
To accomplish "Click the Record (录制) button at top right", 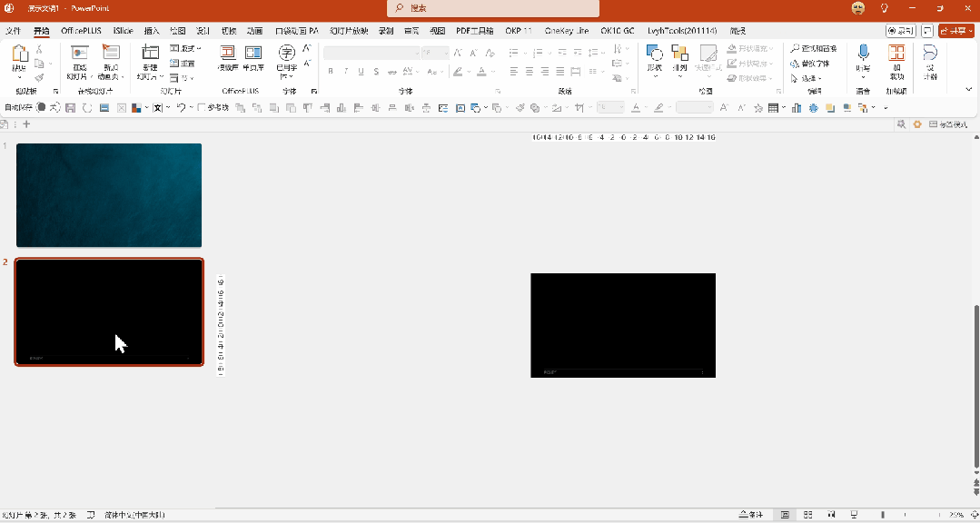I will [x=901, y=31].
